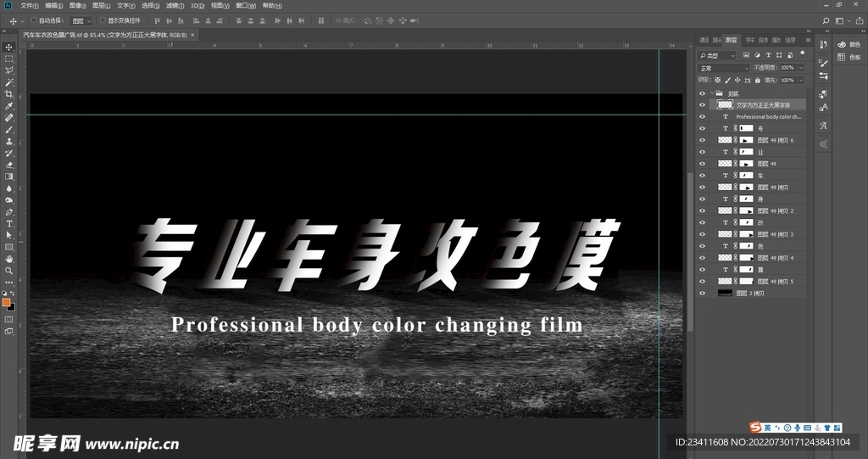Open the 颜色 panel button
The width and height of the screenshot is (868, 459).
[x=847, y=44]
